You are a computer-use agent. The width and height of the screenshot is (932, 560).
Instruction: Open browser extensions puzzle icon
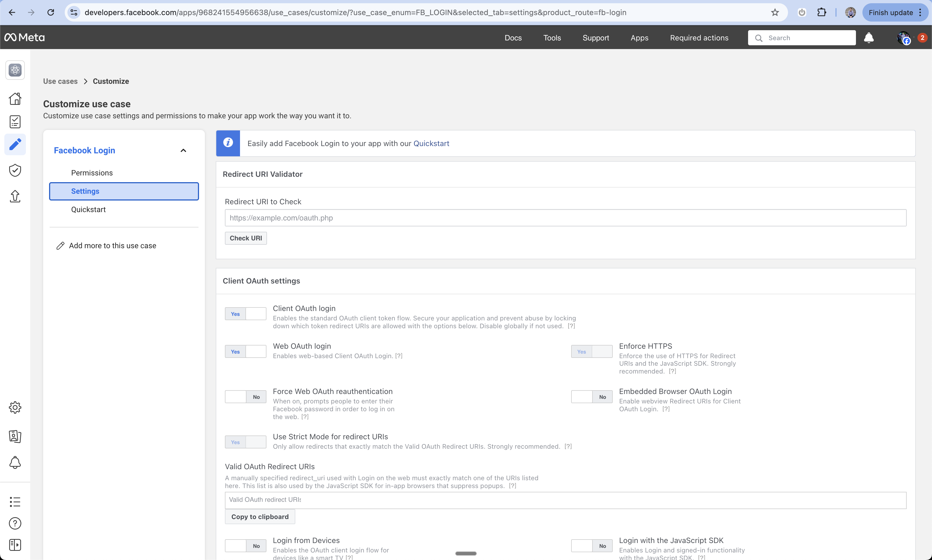click(821, 12)
